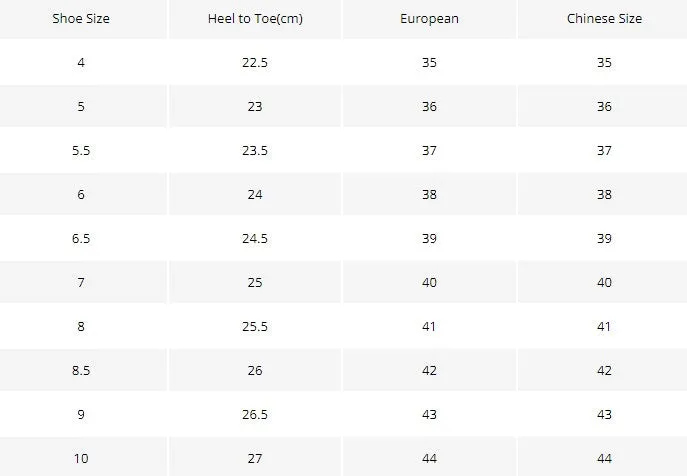The image size is (687, 476).
Task: Click the Chinese Size column header
Action: click(604, 18)
